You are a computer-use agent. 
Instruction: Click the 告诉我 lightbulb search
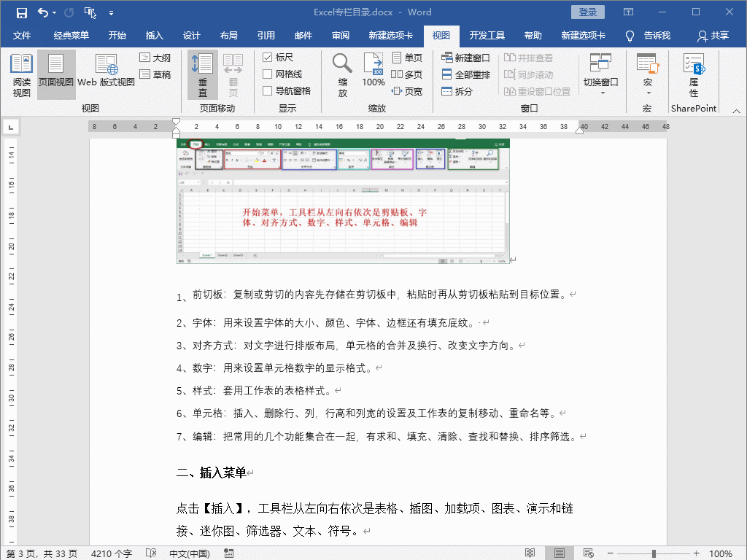pos(648,36)
